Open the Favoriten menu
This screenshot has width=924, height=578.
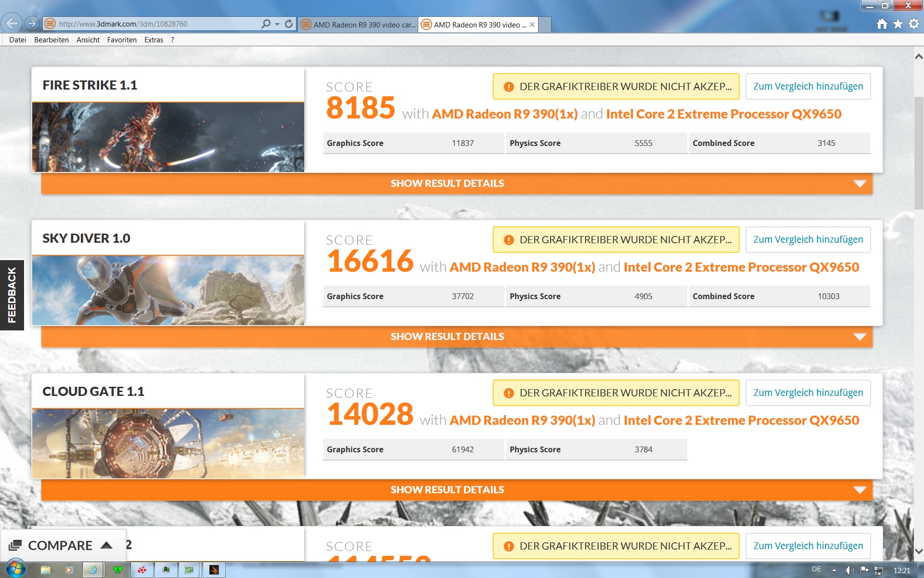(122, 40)
